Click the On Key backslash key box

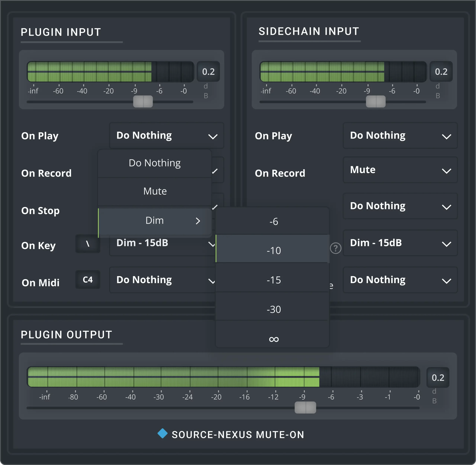tap(88, 244)
